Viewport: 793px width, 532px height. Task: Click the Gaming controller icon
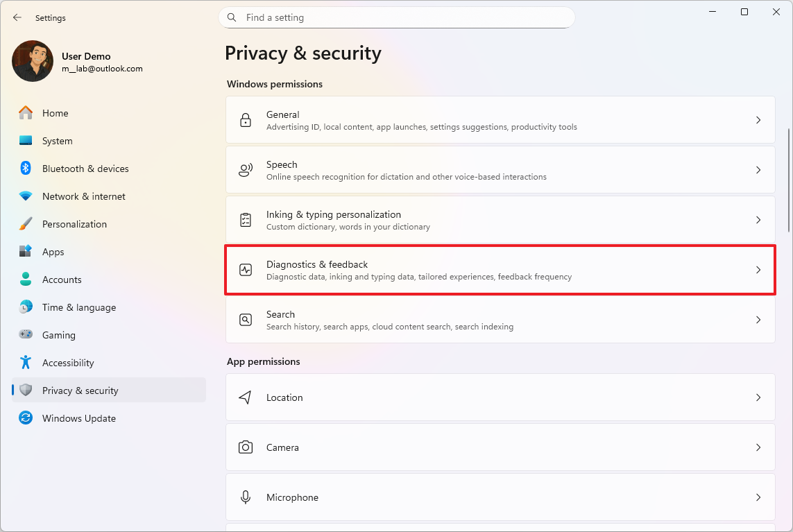[x=26, y=335]
